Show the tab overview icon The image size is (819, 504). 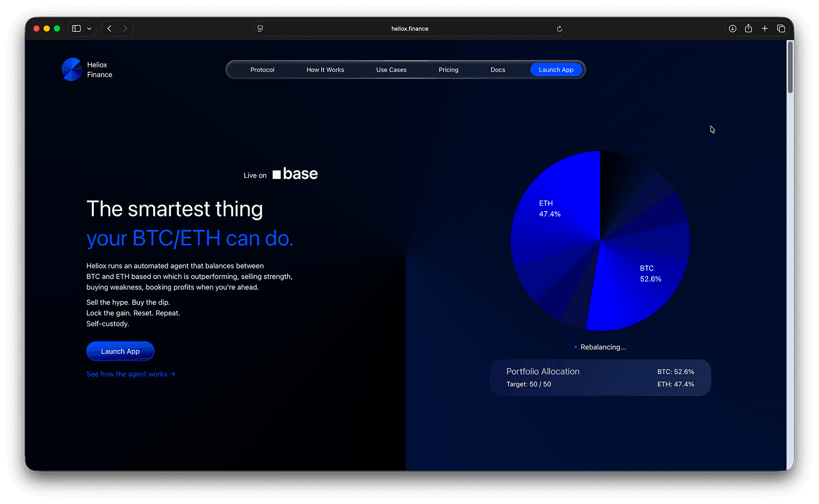[781, 29]
